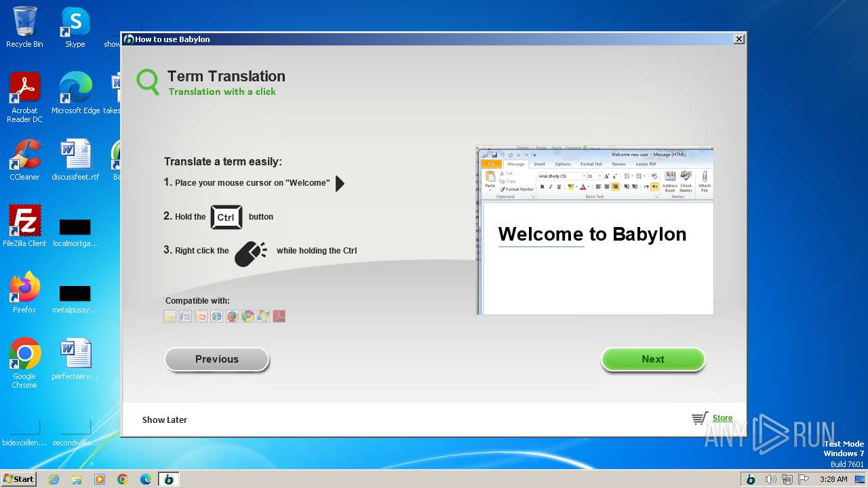868x488 pixels.
Task: Select the bidexcellen... desktop file
Action: coord(24,433)
